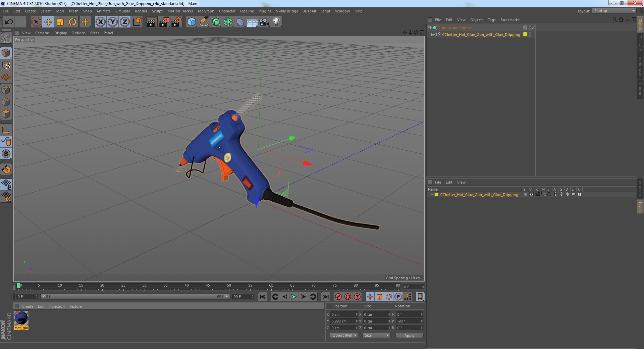Image resolution: width=644 pixels, height=349 pixels.
Task: Click the Undo arrow icon
Action: 9,22
